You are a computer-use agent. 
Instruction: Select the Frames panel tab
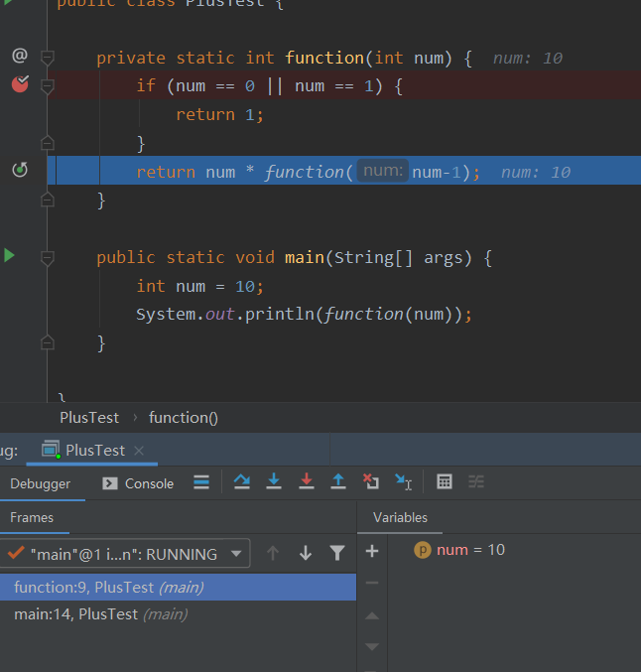coord(32,518)
